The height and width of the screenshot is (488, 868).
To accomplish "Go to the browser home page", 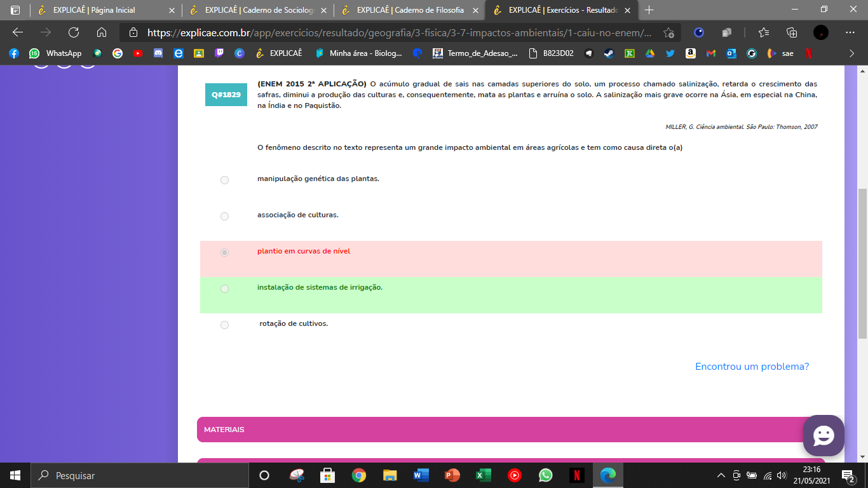I will pyautogui.click(x=102, y=32).
